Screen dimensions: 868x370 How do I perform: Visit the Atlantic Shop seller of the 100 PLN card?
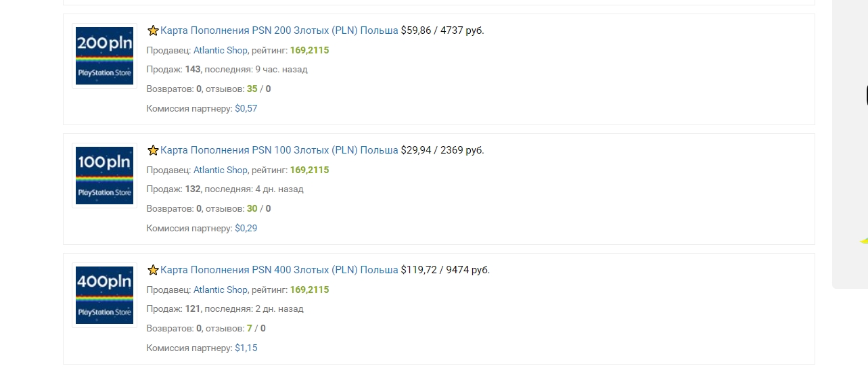click(x=221, y=170)
